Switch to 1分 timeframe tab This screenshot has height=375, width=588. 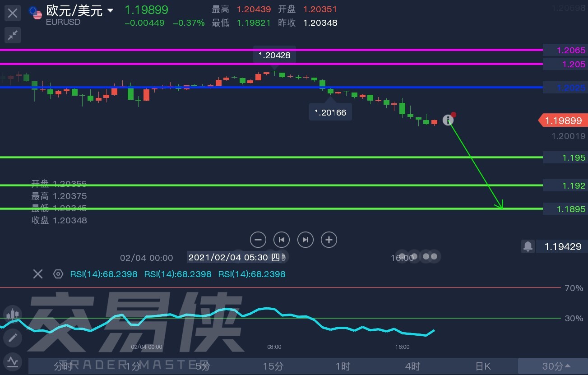click(133, 366)
